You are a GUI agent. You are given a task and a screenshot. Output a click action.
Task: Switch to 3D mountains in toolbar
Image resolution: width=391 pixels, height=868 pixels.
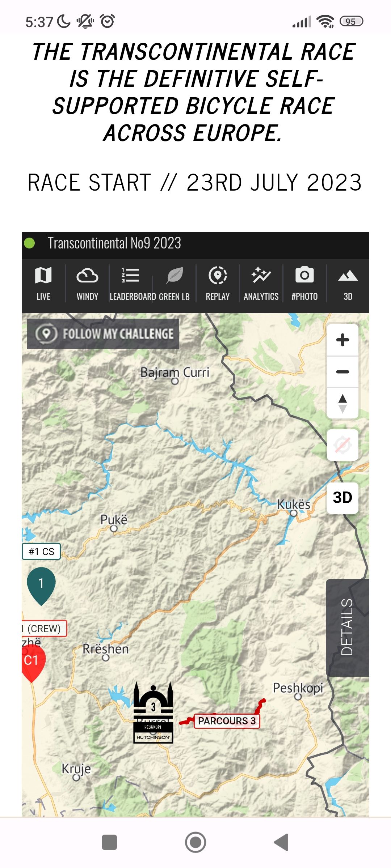[348, 284]
